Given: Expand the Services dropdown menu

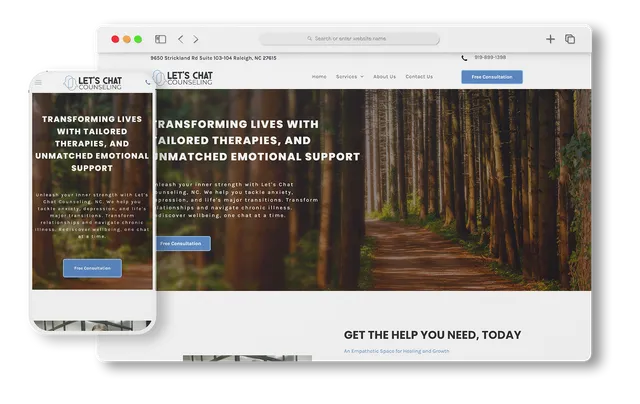Looking at the screenshot, I should tap(350, 77).
